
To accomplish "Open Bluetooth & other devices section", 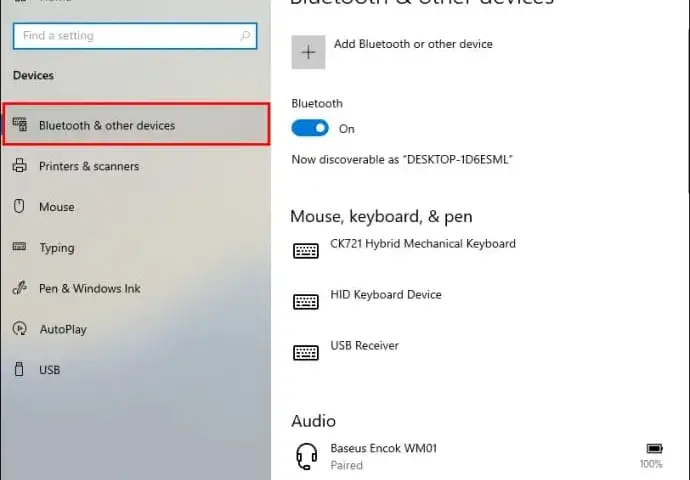I will point(136,124).
